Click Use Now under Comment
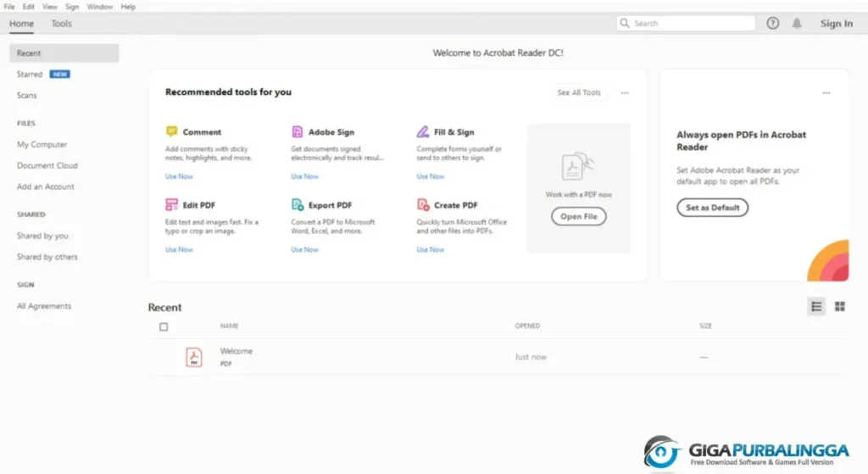 point(179,176)
